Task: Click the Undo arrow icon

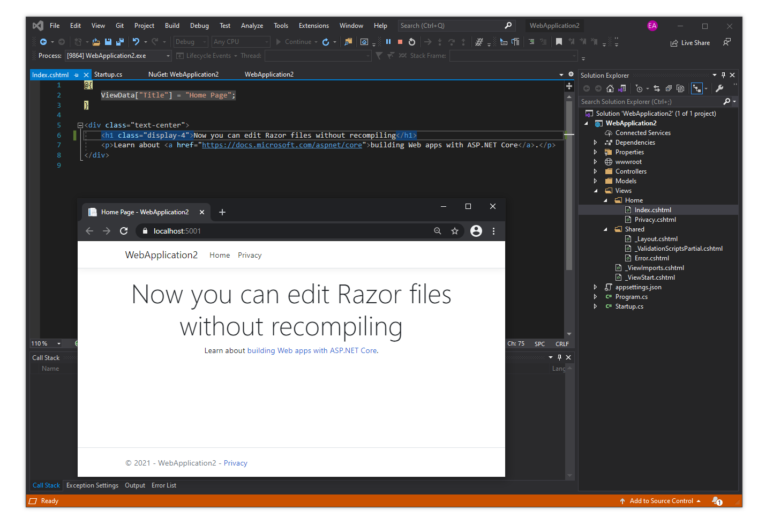Action: pos(136,42)
